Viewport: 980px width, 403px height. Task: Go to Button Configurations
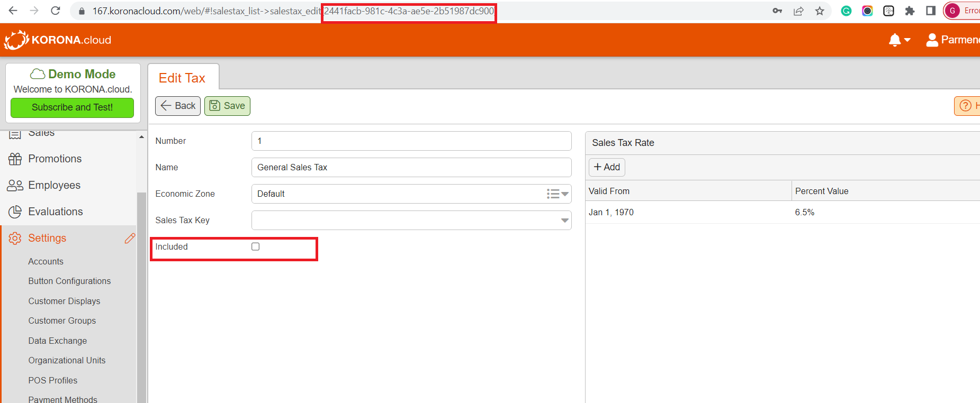70,281
